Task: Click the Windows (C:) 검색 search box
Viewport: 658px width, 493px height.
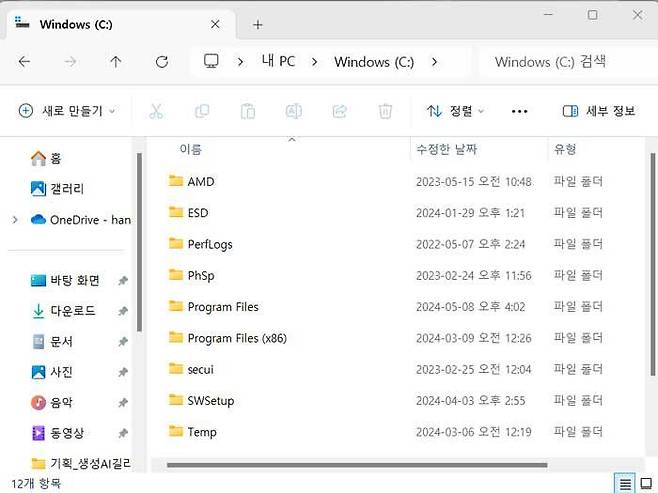Action: coord(568,62)
